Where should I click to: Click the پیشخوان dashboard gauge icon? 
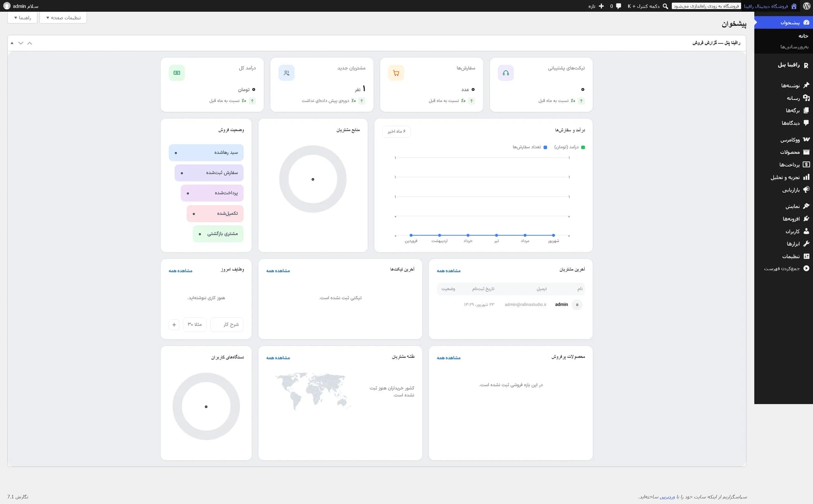[x=806, y=22]
